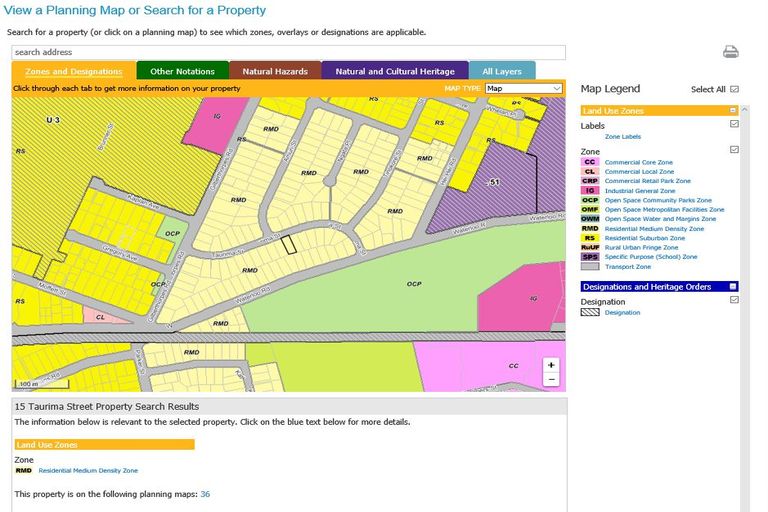Click the legend panel scrollbar up arrow
Image resolution: width=768 pixels, height=512 pixels.
pos(744,110)
